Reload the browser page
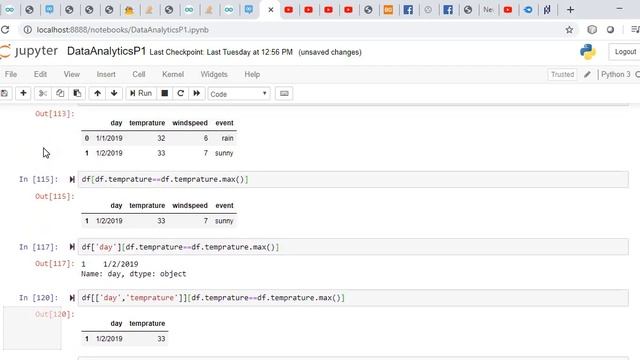Image resolution: width=640 pixels, height=360 pixels. click(5, 30)
